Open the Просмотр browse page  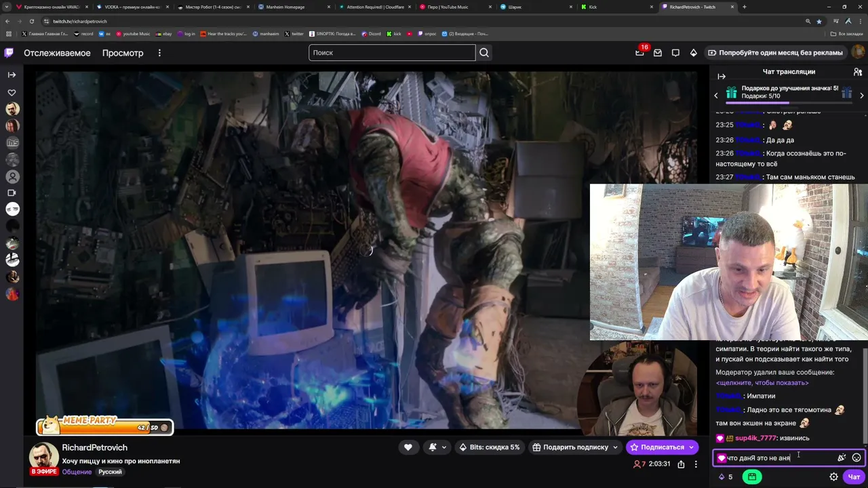tap(123, 53)
